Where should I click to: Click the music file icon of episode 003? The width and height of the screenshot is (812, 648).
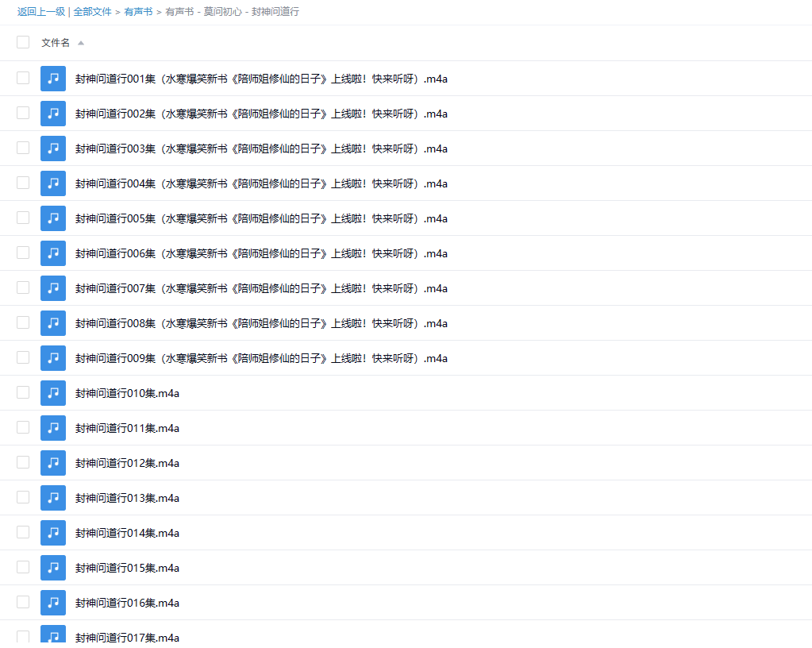pyautogui.click(x=53, y=148)
